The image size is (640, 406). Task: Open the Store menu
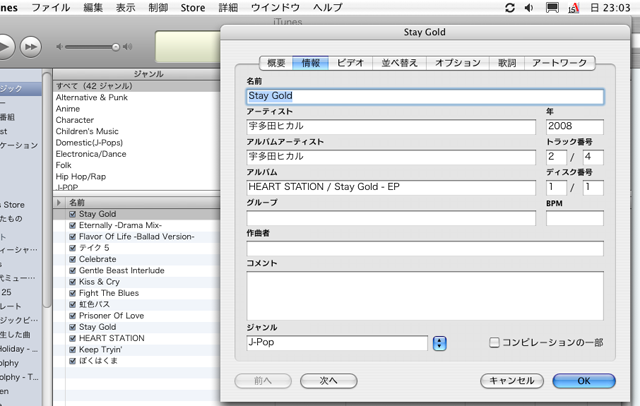coord(193,7)
